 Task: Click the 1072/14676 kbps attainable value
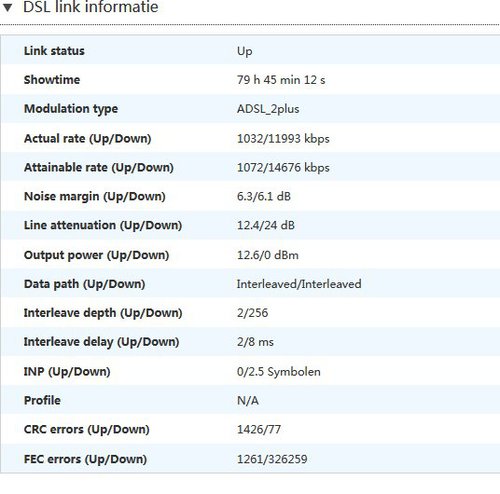tap(283, 167)
